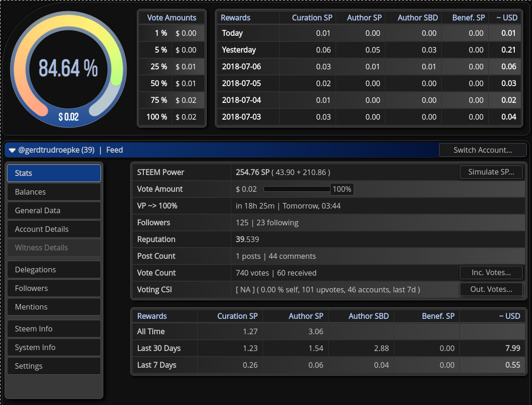
Task: Select the 2018-07-03 rewards row
Action: [370, 117]
